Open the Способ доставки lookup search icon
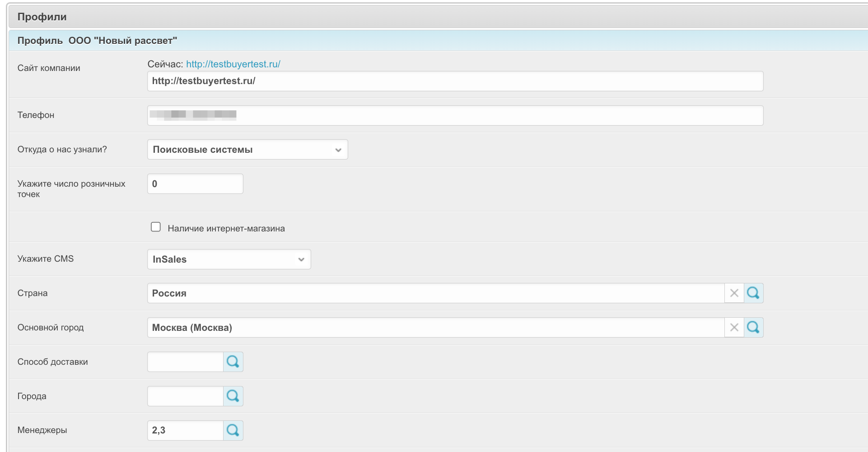 point(233,362)
